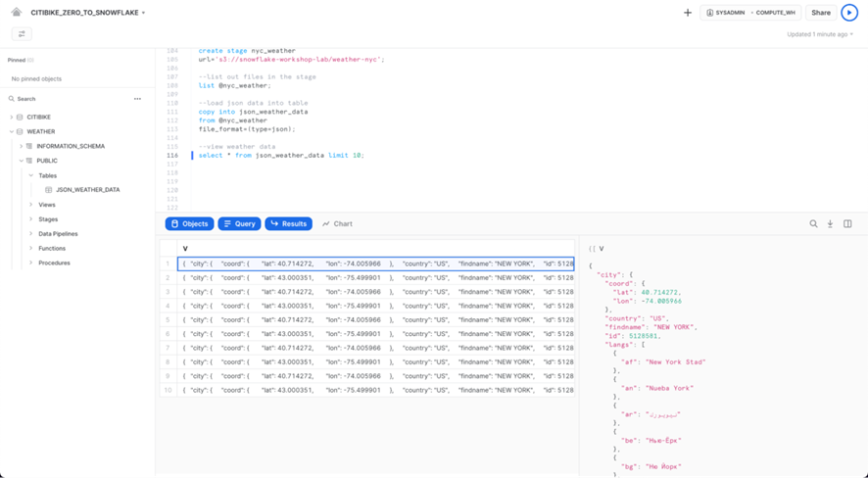The width and height of the screenshot is (868, 478).
Task: Toggle the Query pane button
Action: click(x=239, y=224)
